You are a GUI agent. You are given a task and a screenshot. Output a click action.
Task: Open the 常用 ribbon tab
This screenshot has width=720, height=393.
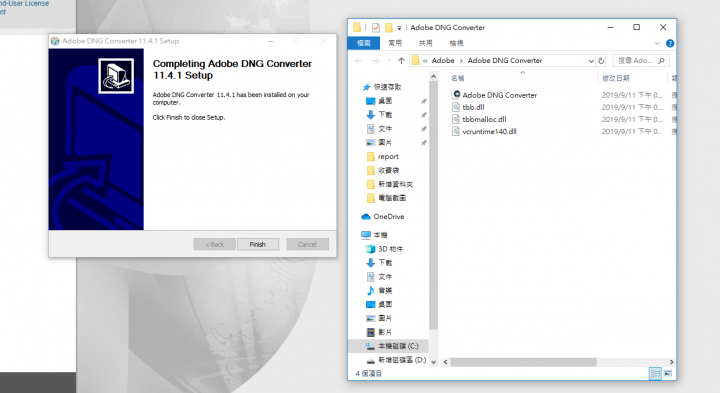tap(395, 43)
